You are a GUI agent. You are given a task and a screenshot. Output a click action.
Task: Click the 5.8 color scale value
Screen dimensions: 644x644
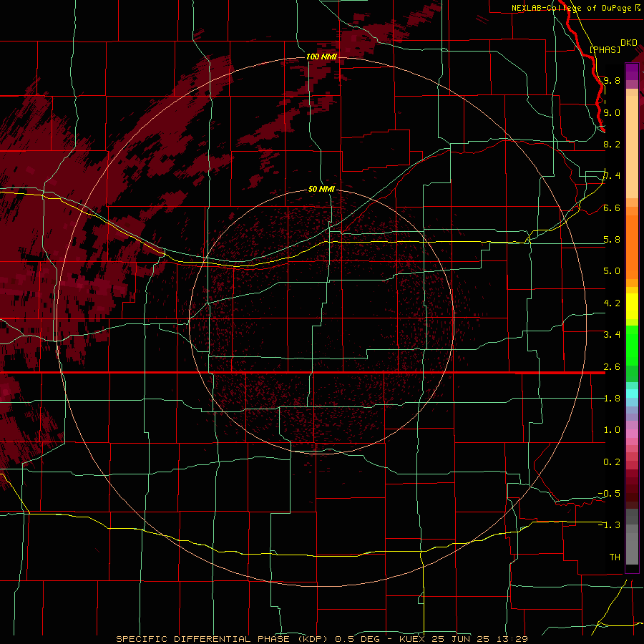(612, 240)
